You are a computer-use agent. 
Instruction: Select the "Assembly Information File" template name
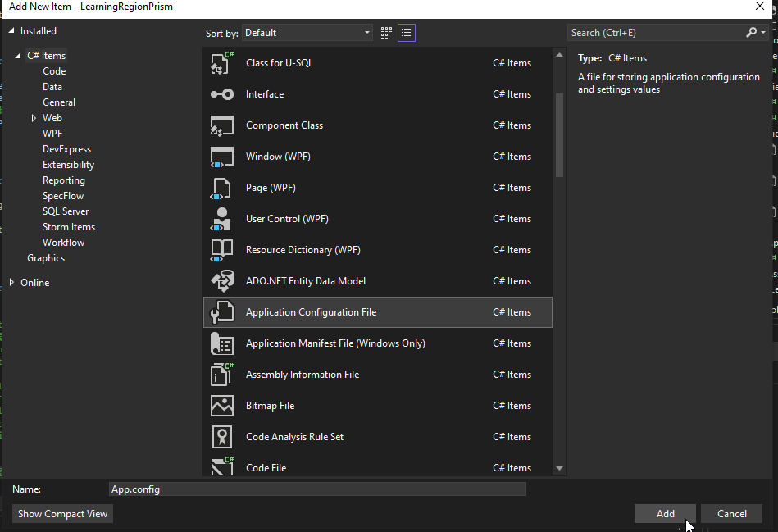coord(303,375)
